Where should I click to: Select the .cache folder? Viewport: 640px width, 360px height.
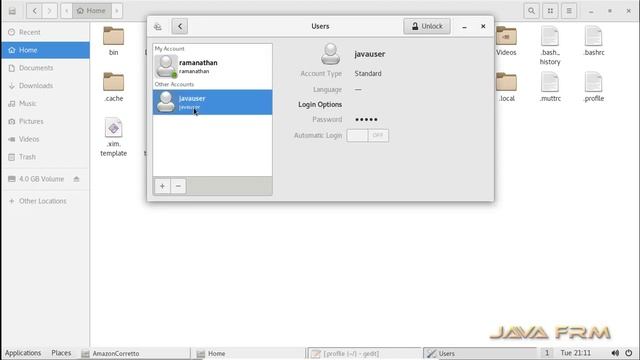[x=113, y=87]
